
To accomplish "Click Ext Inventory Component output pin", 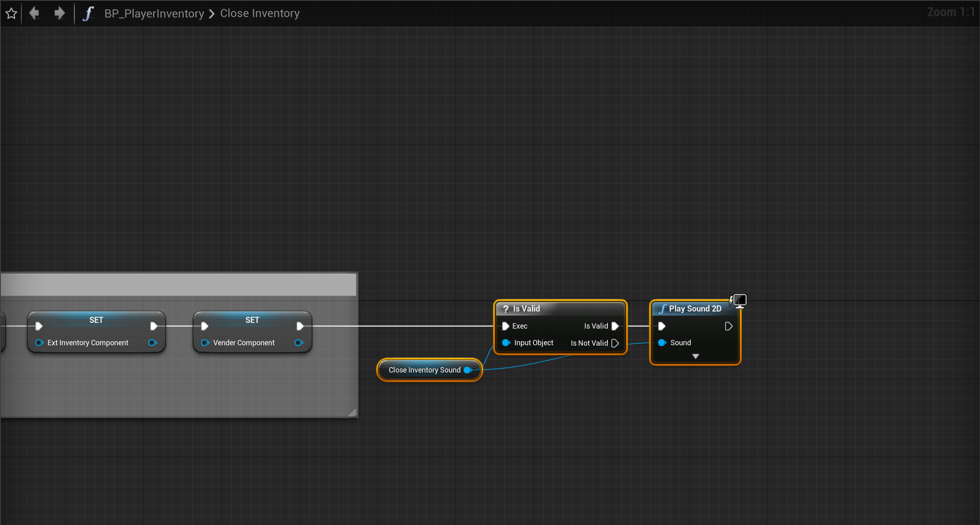I will [152, 343].
